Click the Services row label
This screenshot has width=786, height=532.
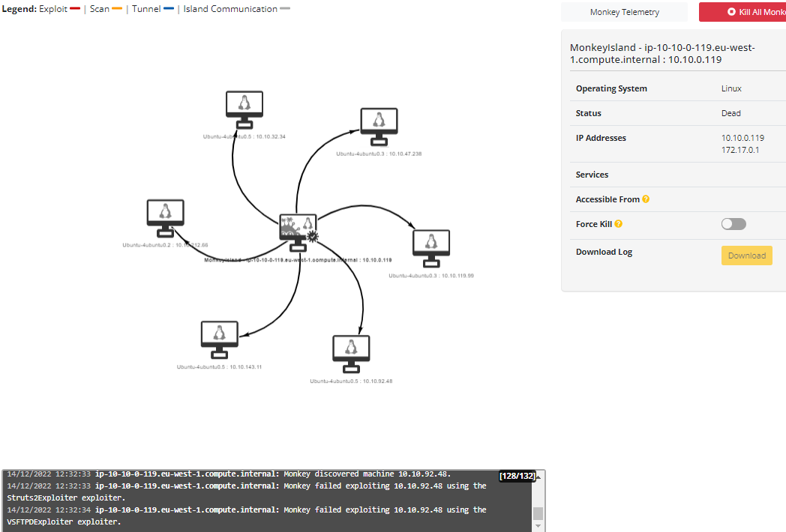592,175
